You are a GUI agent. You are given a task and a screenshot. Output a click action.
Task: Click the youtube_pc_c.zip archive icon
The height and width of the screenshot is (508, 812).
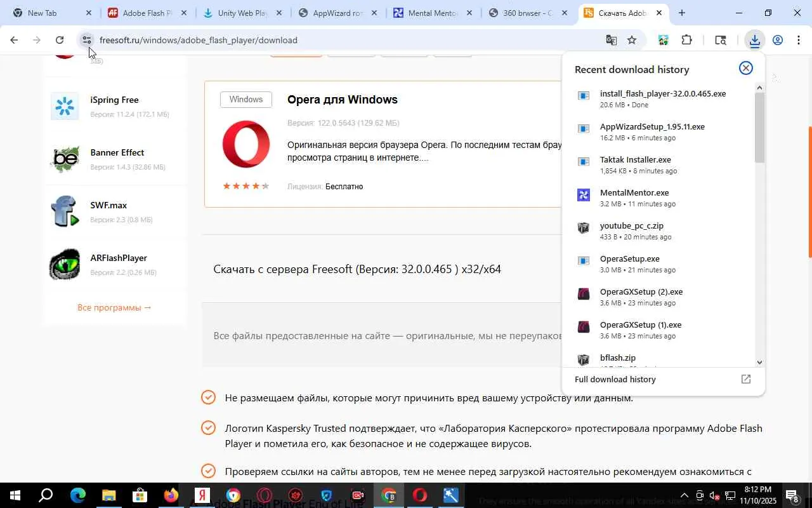(x=584, y=228)
